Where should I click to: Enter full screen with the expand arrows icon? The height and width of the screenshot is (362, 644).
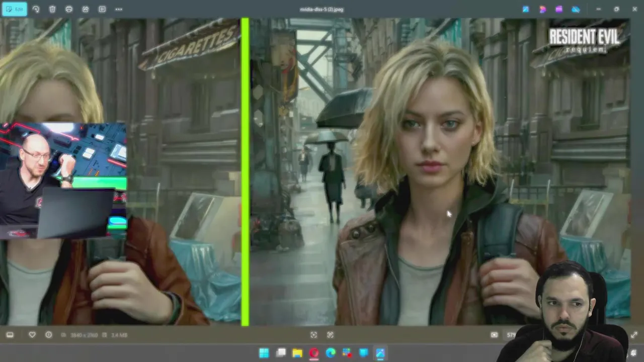[x=634, y=335]
